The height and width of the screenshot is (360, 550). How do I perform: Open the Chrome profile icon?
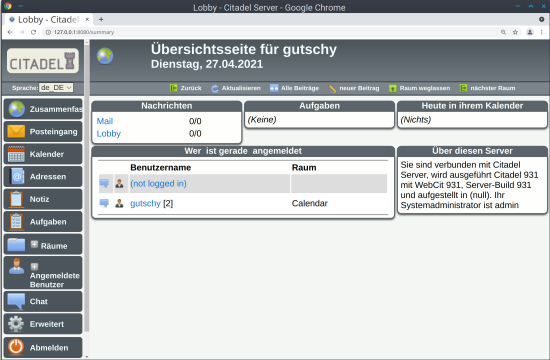[530, 32]
